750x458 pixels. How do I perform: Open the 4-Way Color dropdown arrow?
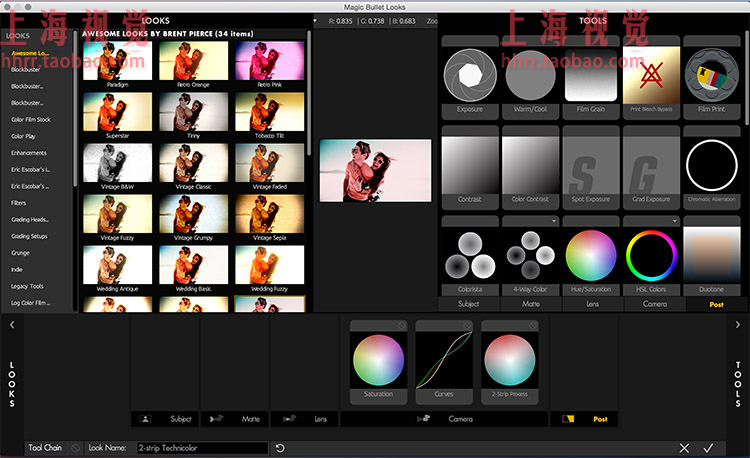[x=552, y=221]
